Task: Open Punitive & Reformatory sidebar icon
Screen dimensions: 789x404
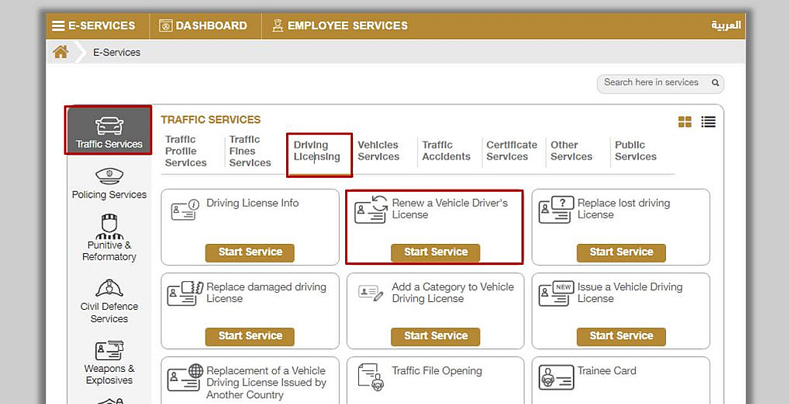Action: click(109, 228)
